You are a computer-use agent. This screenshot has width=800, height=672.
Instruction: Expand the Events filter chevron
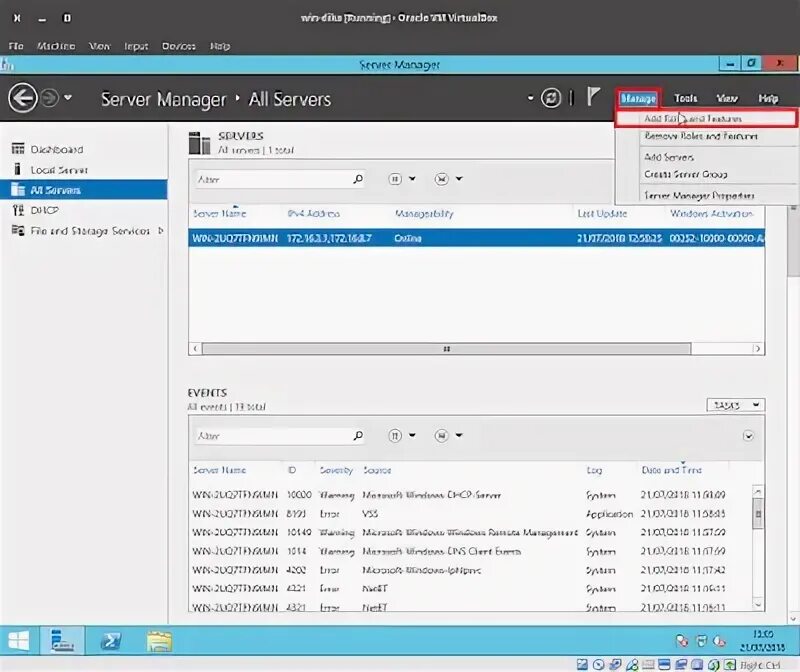click(748, 436)
